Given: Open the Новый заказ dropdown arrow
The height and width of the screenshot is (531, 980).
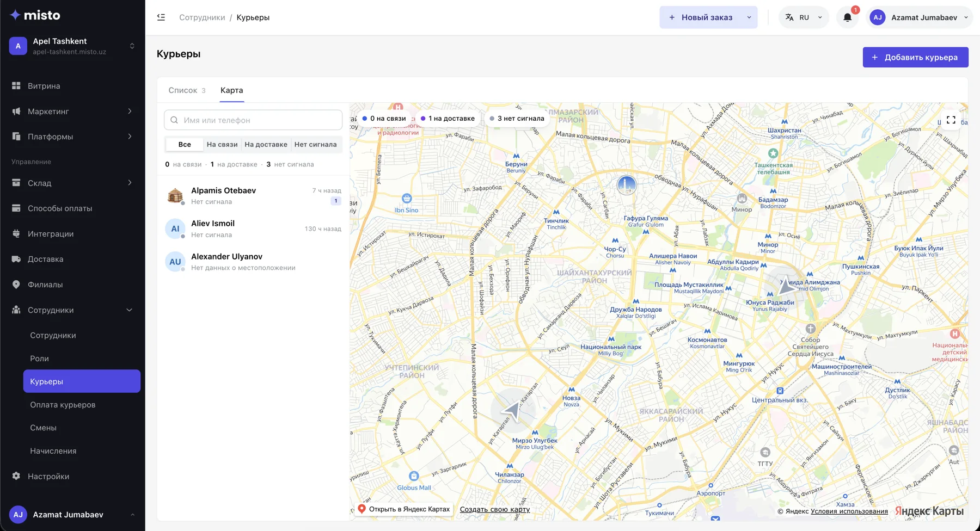Looking at the screenshot, I should tap(749, 17).
